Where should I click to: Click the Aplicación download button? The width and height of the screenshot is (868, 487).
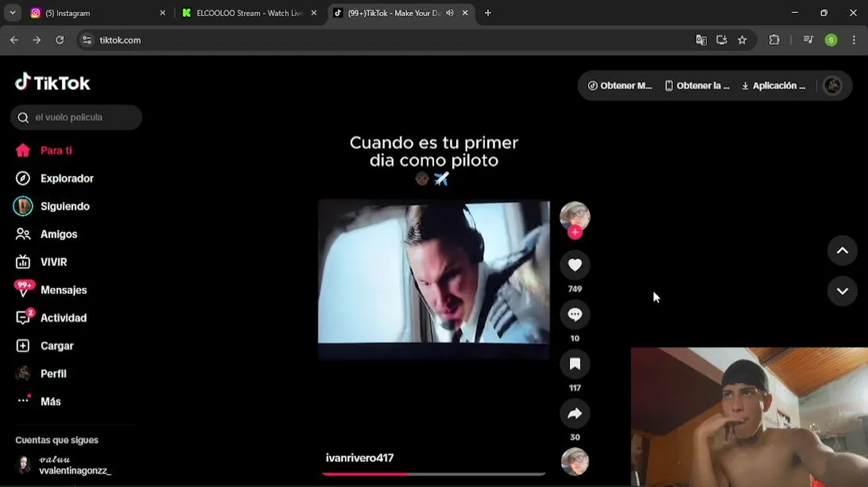[x=773, y=86]
